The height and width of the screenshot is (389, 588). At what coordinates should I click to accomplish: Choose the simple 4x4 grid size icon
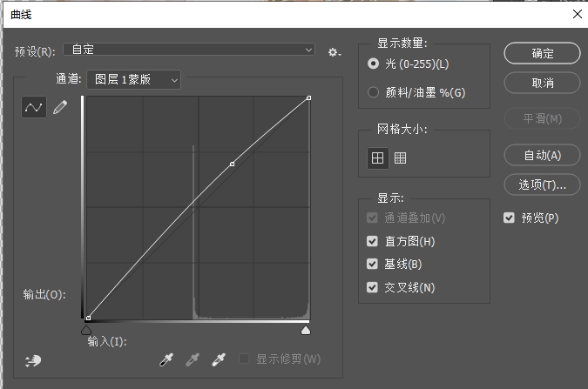coord(377,158)
